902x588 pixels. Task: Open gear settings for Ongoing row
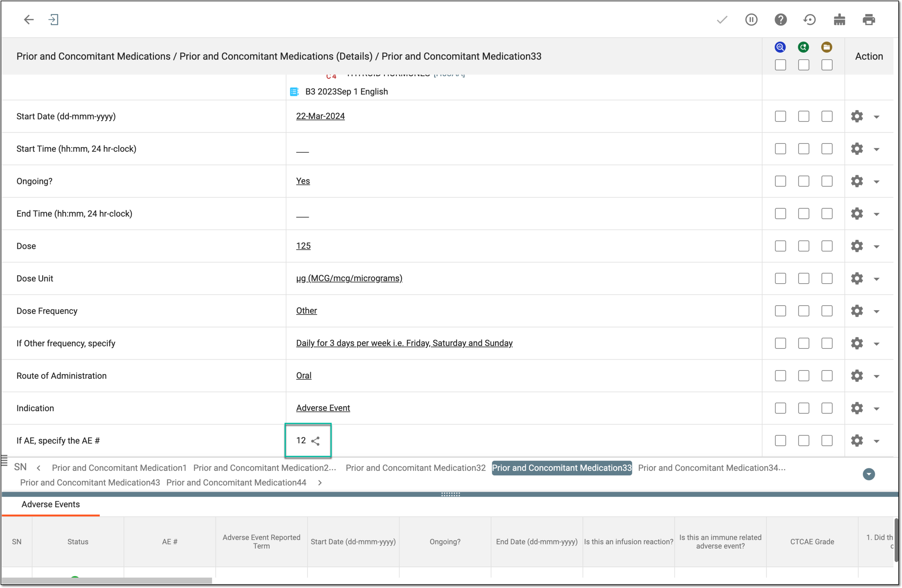coord(857,181)
